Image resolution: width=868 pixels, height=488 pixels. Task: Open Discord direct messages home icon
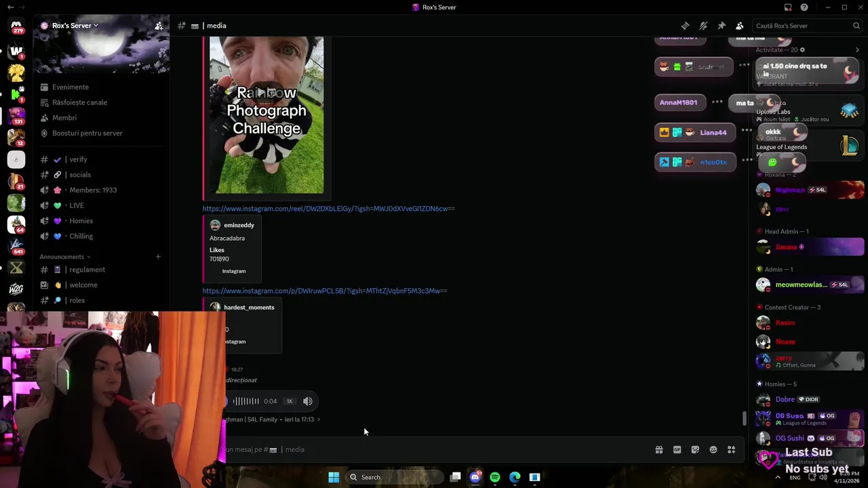[x=16, y=26]
